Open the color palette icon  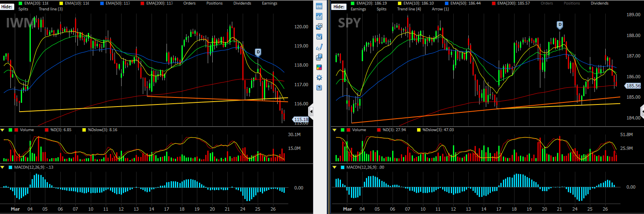tap(319, 67)
